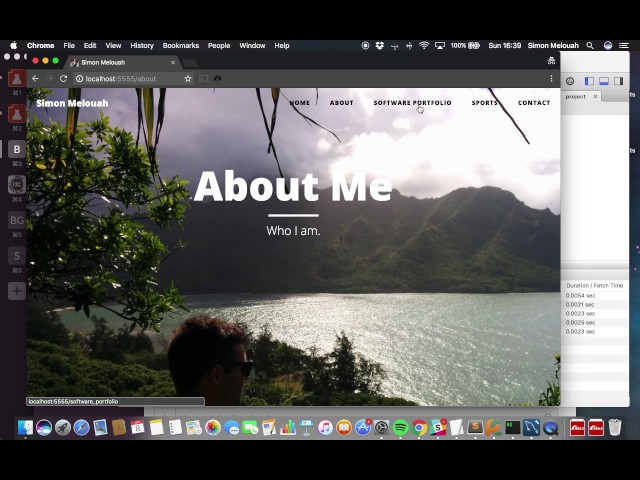Go back using Chrome's back arrow
The image size is (640, 480).
(36, 78)
